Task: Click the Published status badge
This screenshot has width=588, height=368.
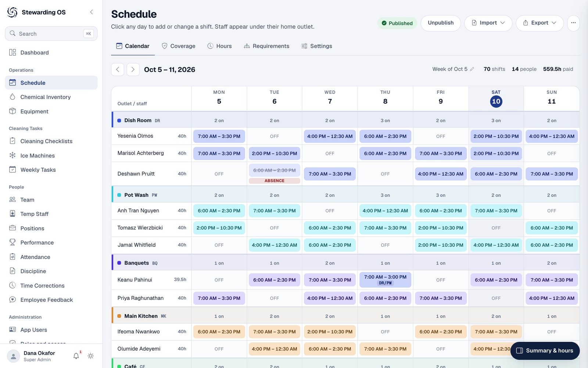Action: [397, 23]
